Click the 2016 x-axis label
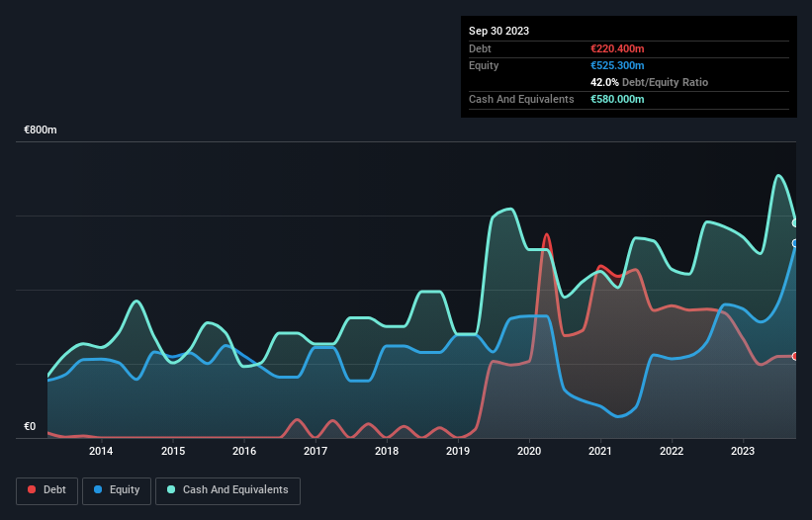Image resolution: width=812 pixels, height=520 pixels. pos(244,451)
